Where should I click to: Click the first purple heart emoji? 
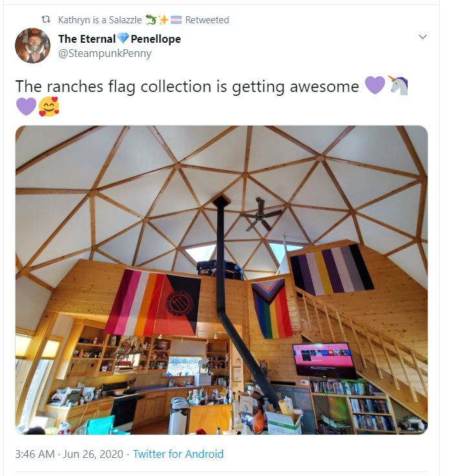coord(375,85)
